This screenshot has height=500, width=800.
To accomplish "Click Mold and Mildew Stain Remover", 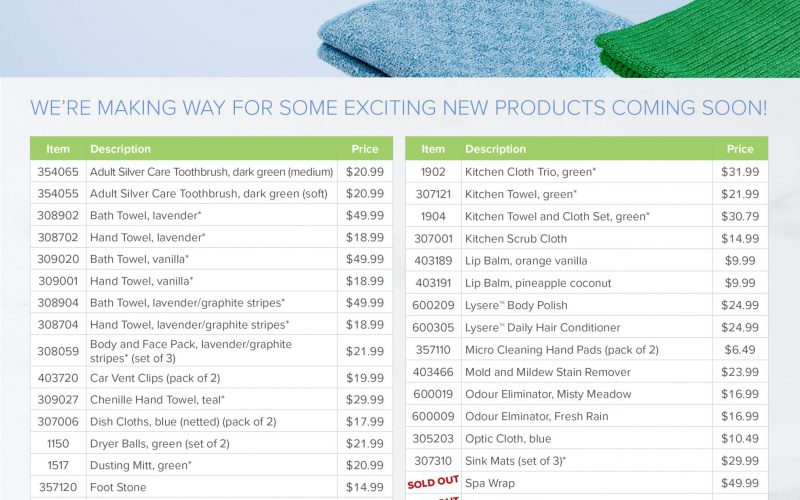I will click(x=548, y=372).
